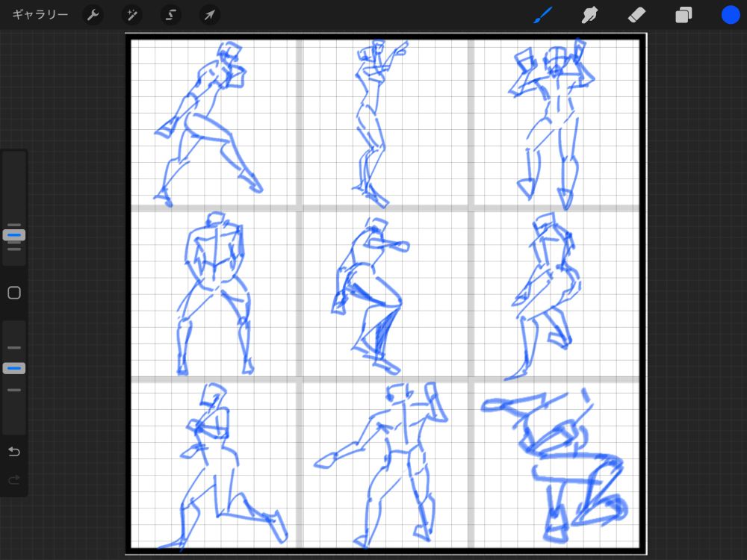Redo the undone stroke

[x=14, y=479]
